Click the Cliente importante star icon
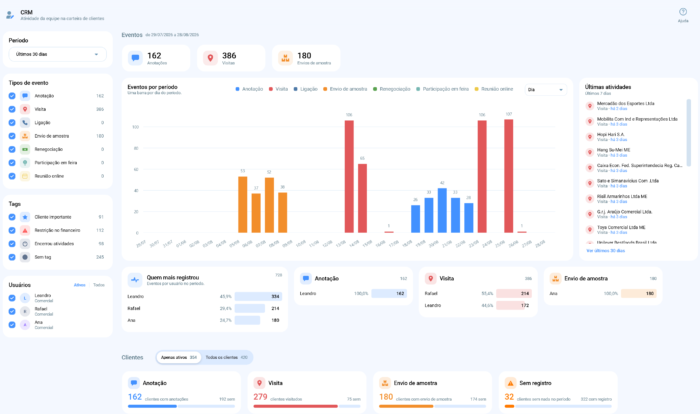The width and height of the screenshot is (700, 414). [25, 217]
